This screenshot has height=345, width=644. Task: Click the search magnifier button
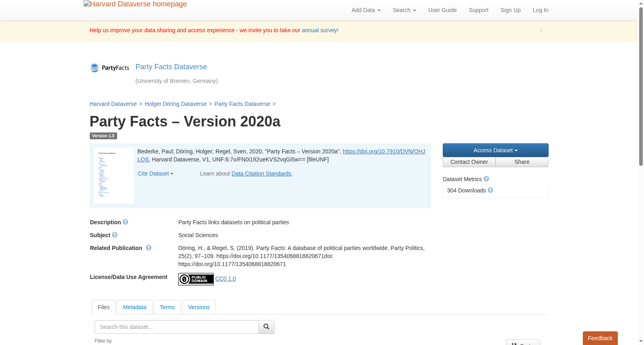coord(266,327)
